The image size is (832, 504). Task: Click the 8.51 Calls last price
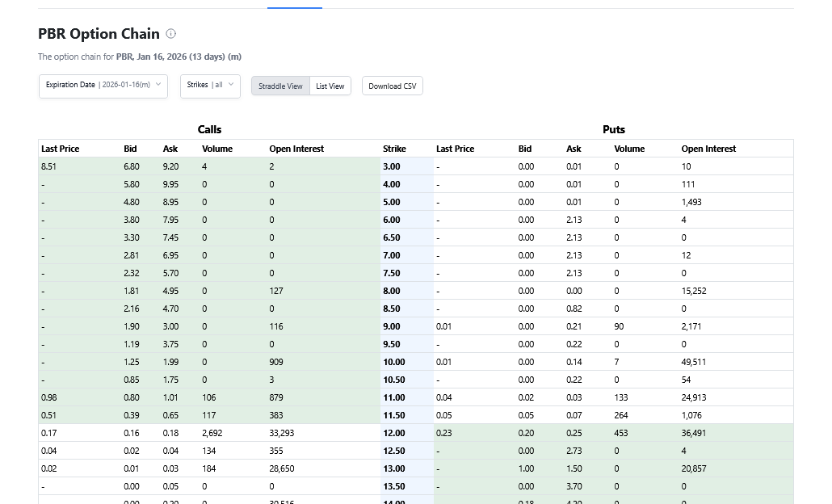[48, 166]
